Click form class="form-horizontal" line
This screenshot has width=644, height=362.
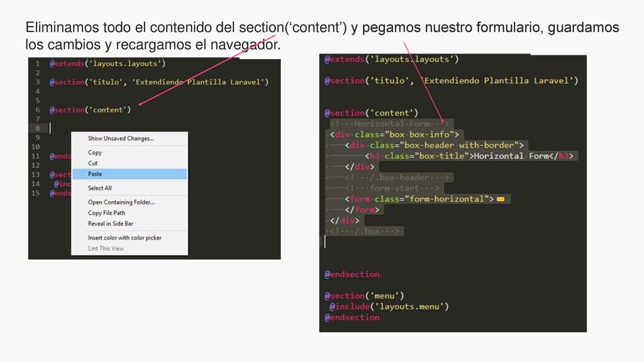(419, 199)
